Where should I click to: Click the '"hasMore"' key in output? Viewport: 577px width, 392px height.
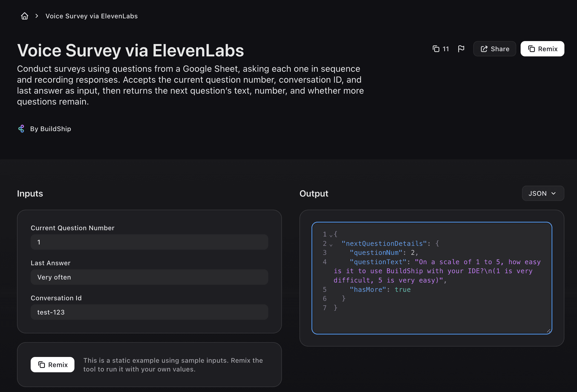tap(368, 290)
